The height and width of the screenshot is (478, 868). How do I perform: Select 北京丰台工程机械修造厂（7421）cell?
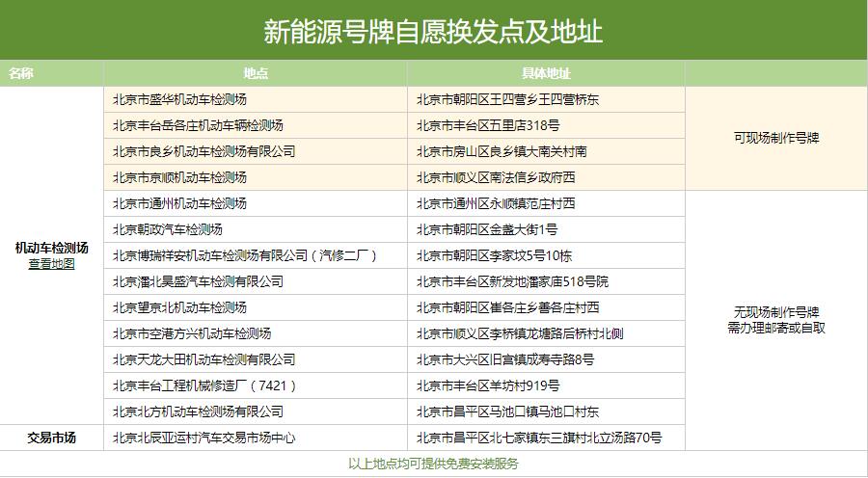point(256,385)
